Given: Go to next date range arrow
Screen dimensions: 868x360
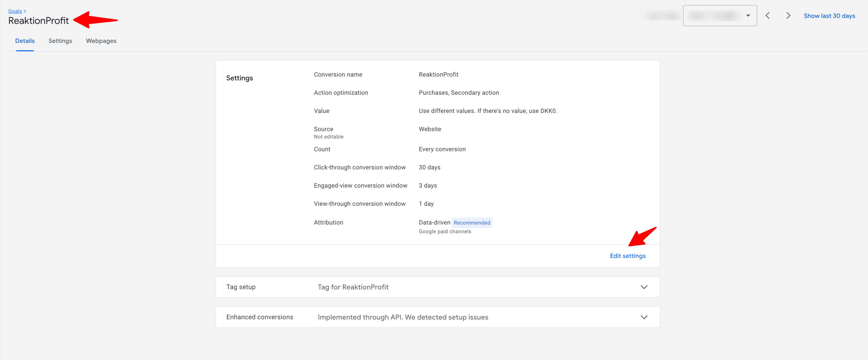Looking at the screenshot, I should pyautogui.click(x=788, y=15).
